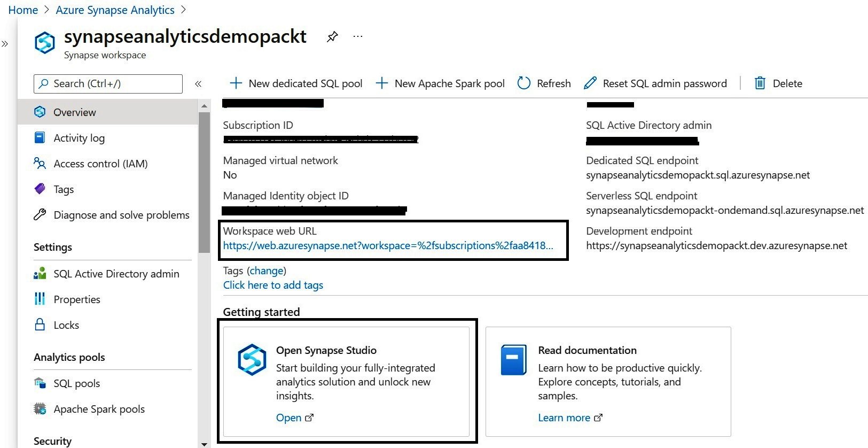
Task: Go to Azure Synapse Analytics breadcrumb
Action: [x=115, y=10]
